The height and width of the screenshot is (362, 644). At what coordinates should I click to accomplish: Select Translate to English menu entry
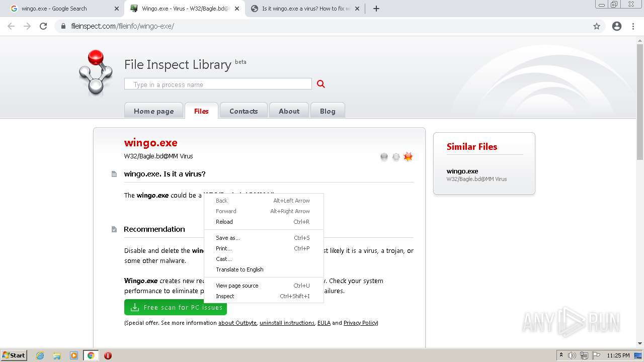(264, 269)
